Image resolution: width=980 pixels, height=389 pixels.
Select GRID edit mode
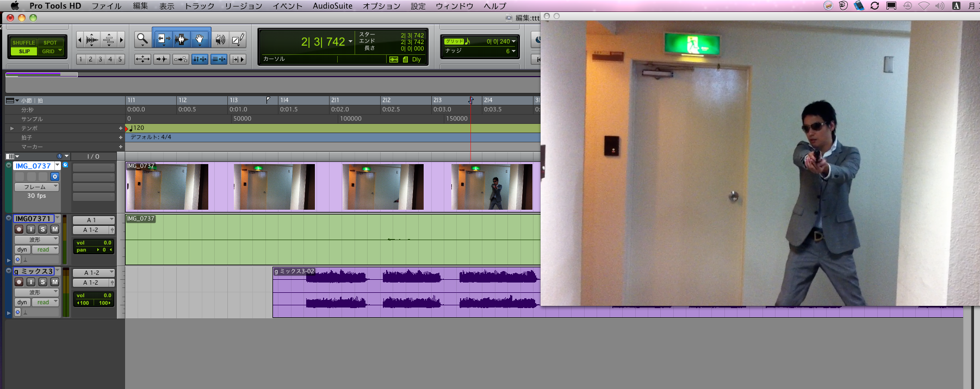(x=51, y=51)
